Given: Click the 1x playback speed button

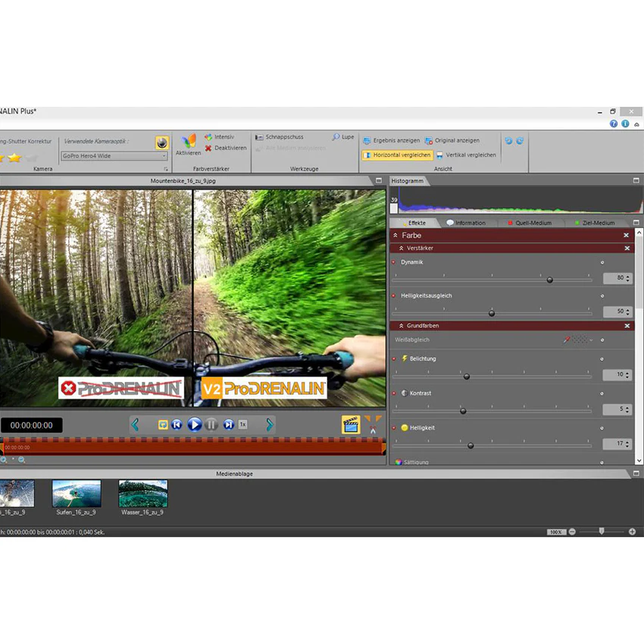Looking at the screenshot, I should 243,424.
